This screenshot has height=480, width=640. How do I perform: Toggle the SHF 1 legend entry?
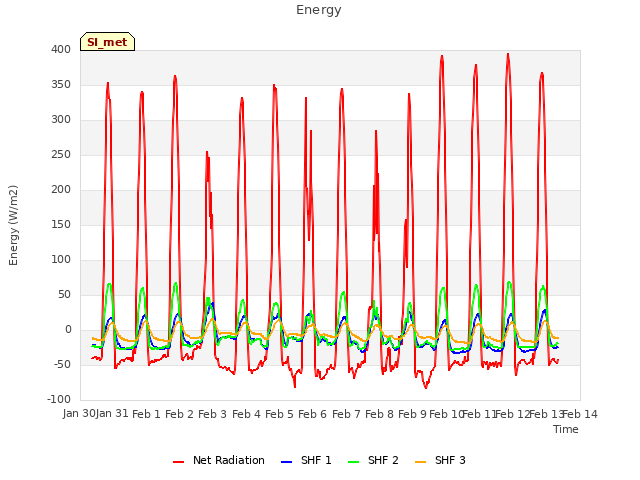point(306,460)
